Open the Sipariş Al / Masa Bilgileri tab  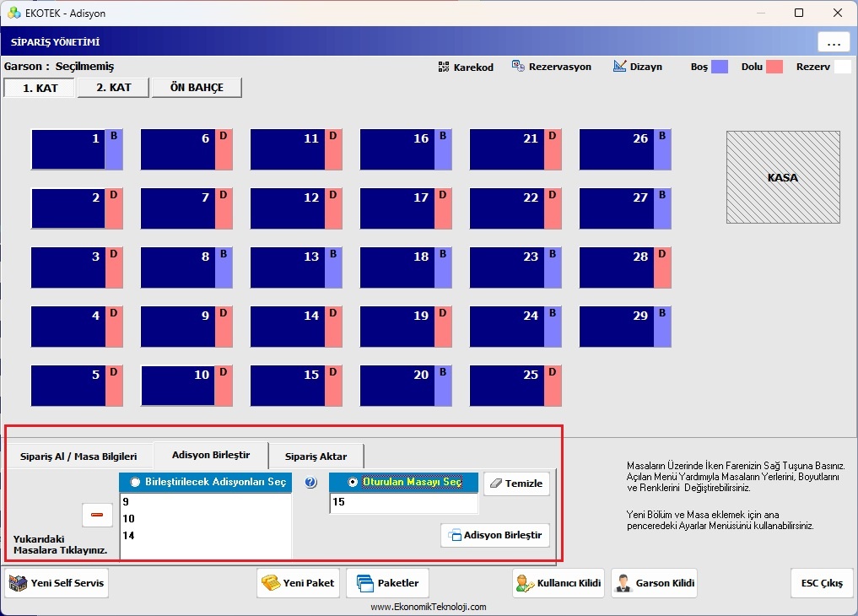(x=78, y=457)
